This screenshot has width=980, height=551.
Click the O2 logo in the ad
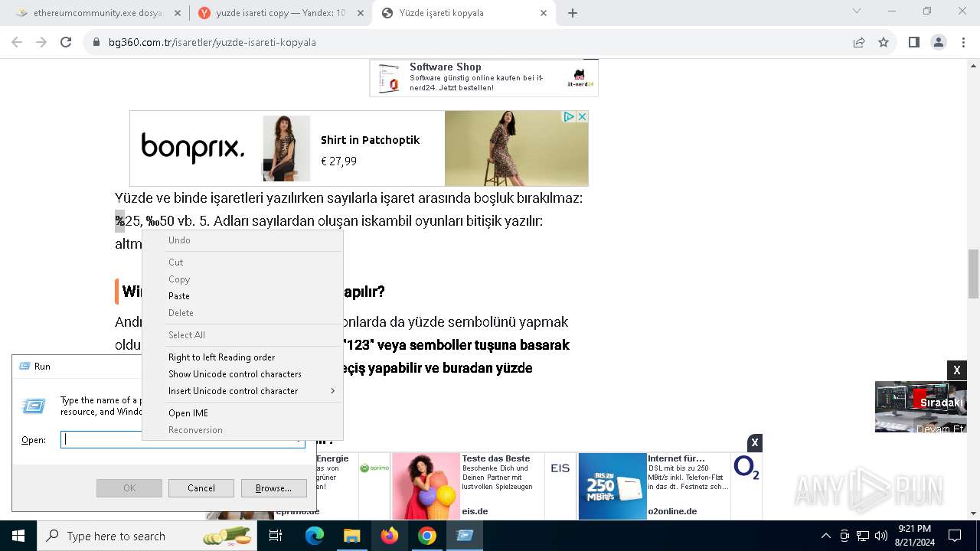[x=746, y=468]
